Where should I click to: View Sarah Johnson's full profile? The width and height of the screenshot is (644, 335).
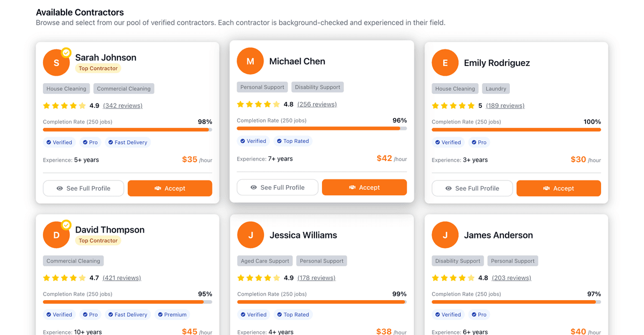83,188
